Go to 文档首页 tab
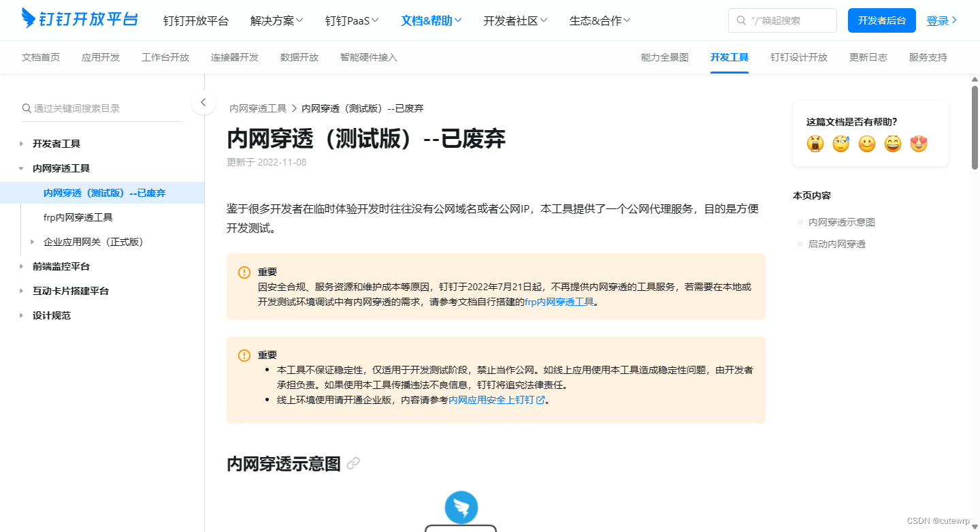 [41, 57]
